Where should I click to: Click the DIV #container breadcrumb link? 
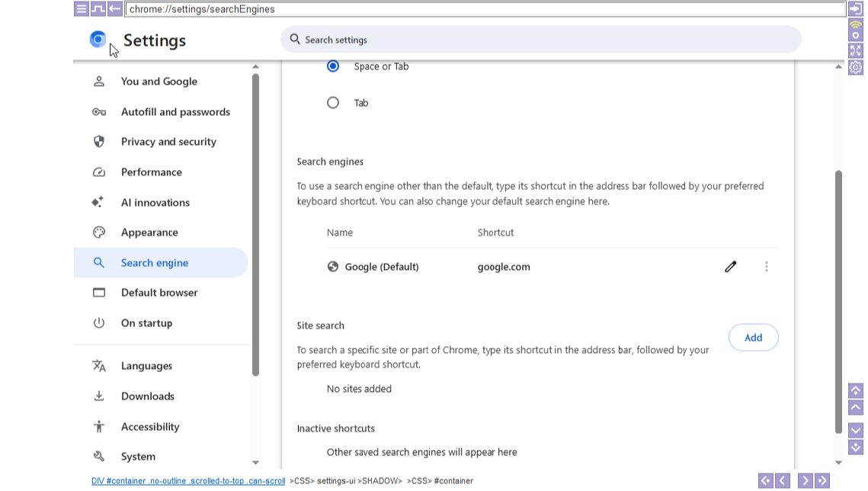188,481
